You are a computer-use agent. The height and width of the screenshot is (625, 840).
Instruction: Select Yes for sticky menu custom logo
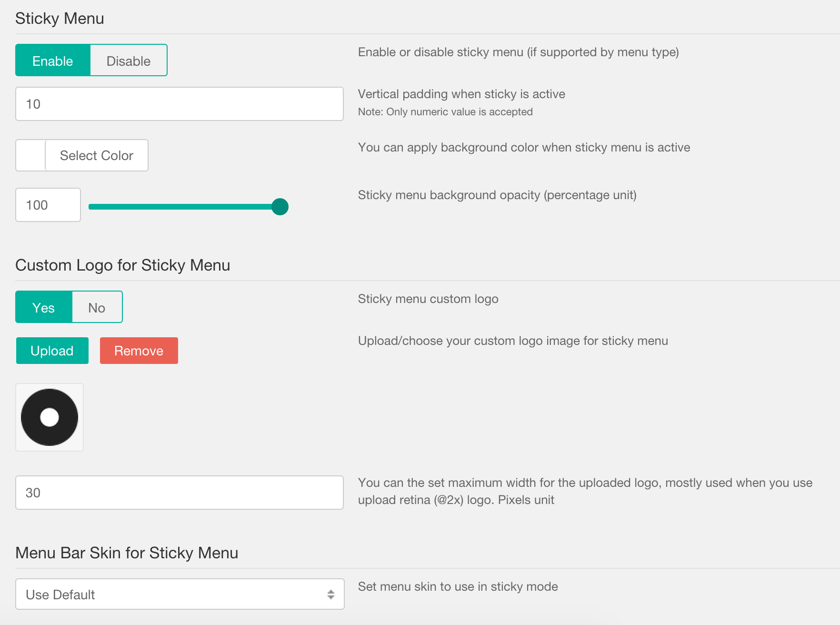[x=44, y=307]
